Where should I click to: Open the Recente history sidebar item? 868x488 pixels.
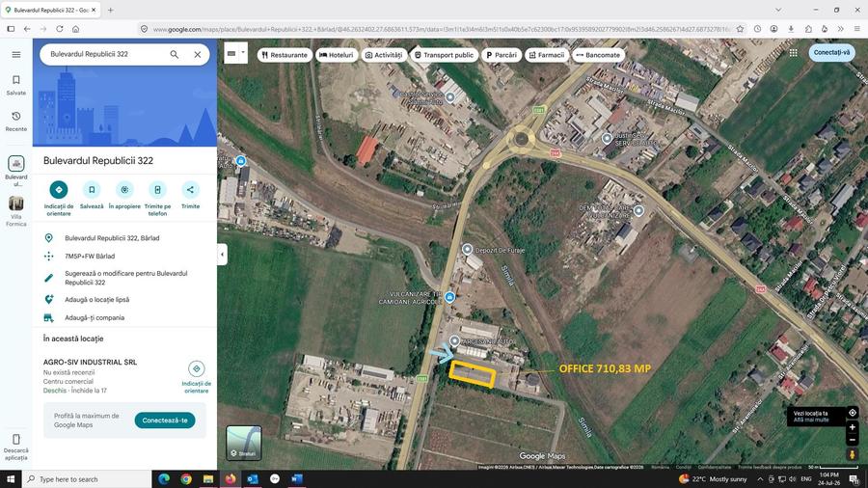pyautogui.click(x=16, y=122)
